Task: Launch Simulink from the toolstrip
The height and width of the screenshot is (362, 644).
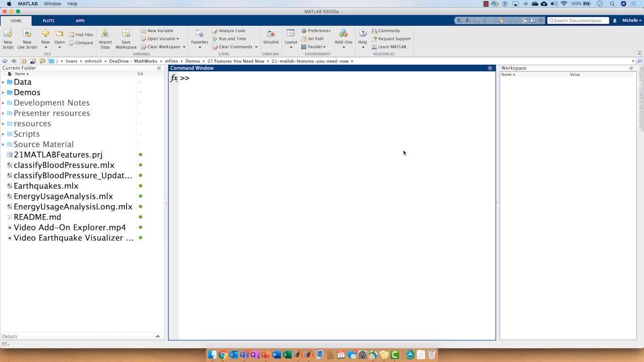Action: click(271, 35)
